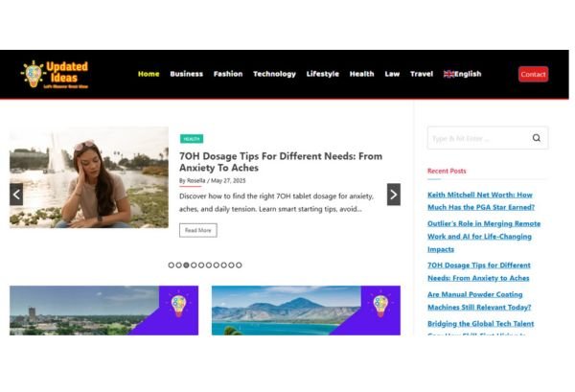The height and width of the screenshot is (392, 575).
Task: Open the Health menu item
Action: click(361, 74)
